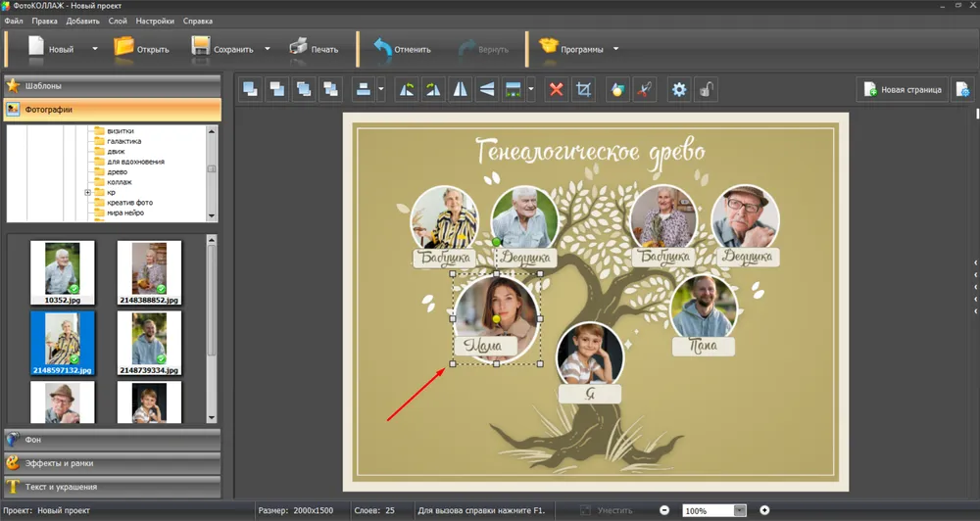Expand the кр folder in tree
Image resolution: width=980 pixels, height=521 pixels.
(88, 192)
